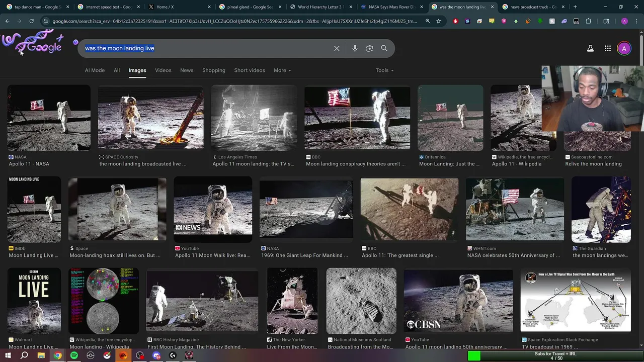
Task: Click the Chrome address bar URL
Action: [234, 21]
